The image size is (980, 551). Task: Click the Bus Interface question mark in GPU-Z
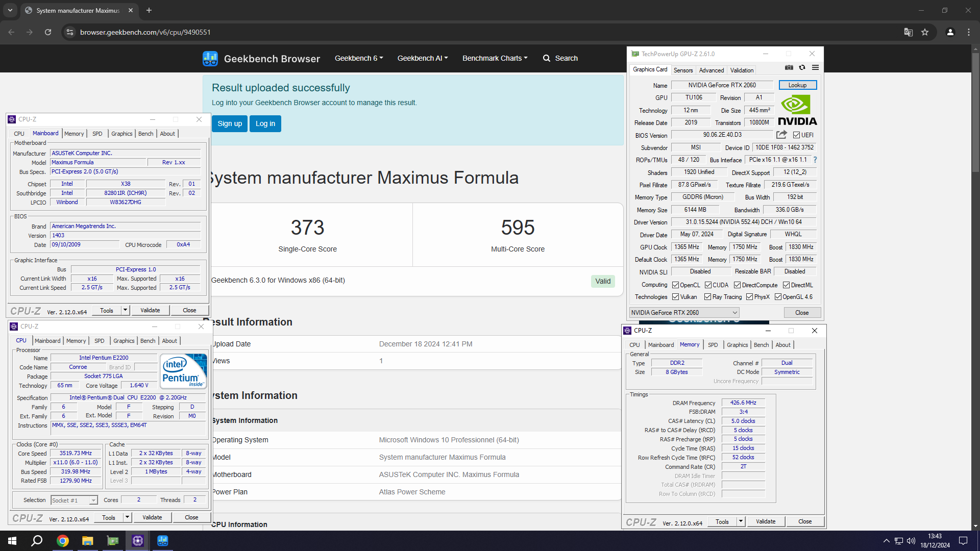tap(815, 160)
